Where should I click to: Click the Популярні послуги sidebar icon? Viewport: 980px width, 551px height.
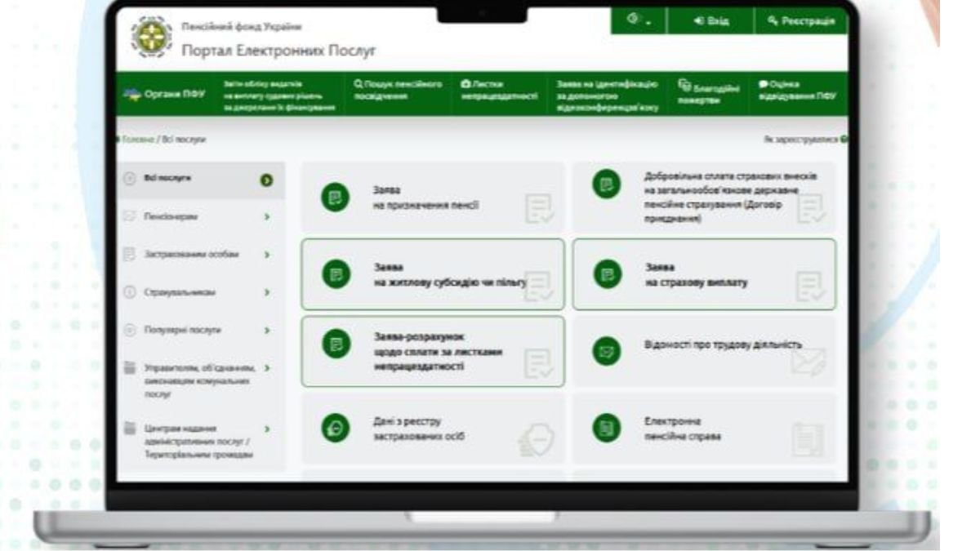point(128,331)
